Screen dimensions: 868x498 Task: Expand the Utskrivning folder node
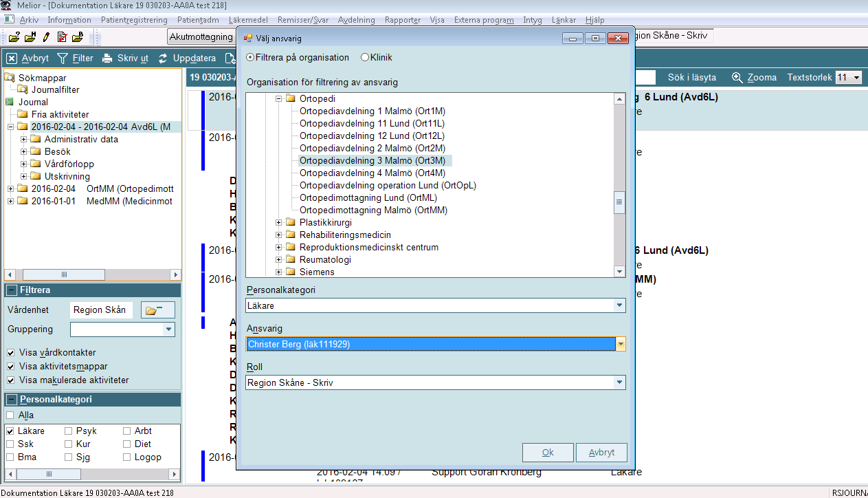pyautogui.click(x=24, y=176)
